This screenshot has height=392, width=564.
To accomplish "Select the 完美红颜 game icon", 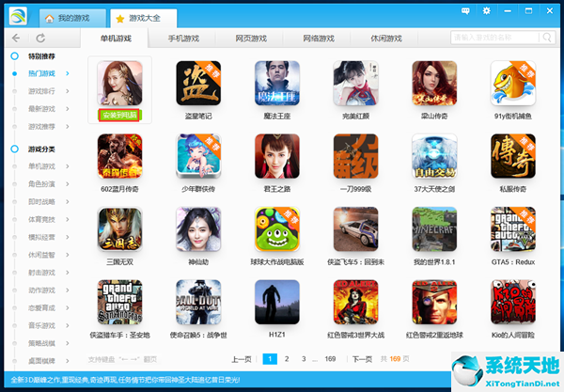I will tap(355, 83).
